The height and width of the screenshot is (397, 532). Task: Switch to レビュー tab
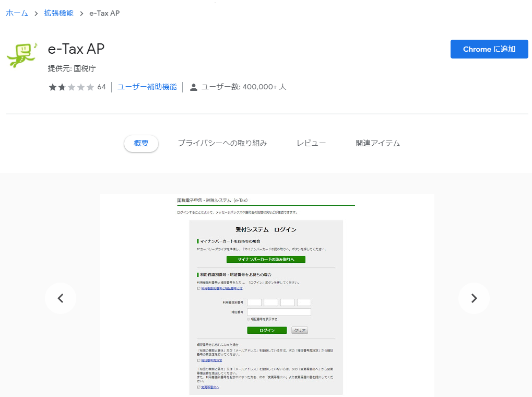311,143
